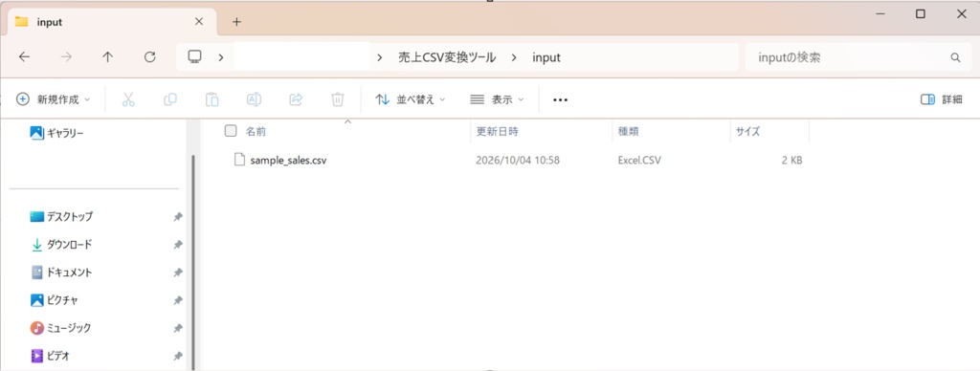Open ギャラリー in navigation pane
The image size is (980, 371).
point(56,133)
